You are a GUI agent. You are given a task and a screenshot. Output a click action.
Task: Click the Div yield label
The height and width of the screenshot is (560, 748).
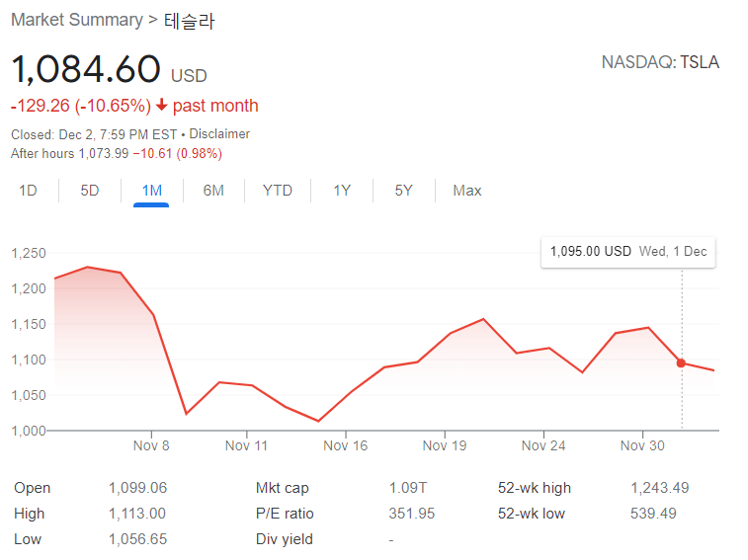coord(285,539)
